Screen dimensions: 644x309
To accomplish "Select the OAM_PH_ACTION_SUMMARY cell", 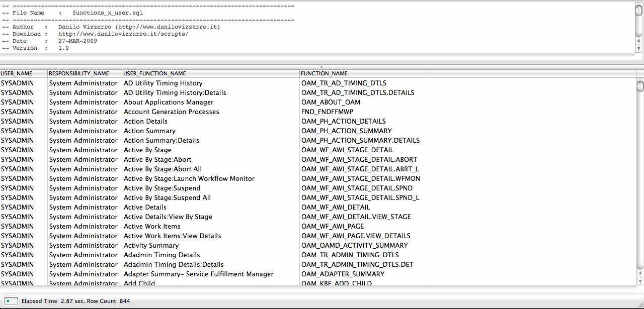I will tap(365, 131).
